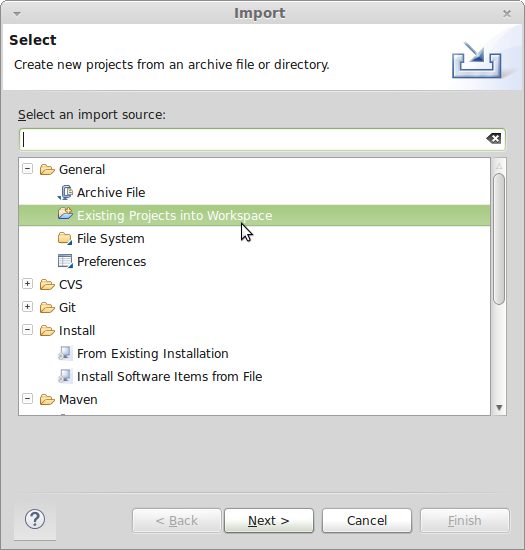Viewport: 525px width, 550px height.
Task: Select the Archive File import icon
Action: tap(65, 193)
